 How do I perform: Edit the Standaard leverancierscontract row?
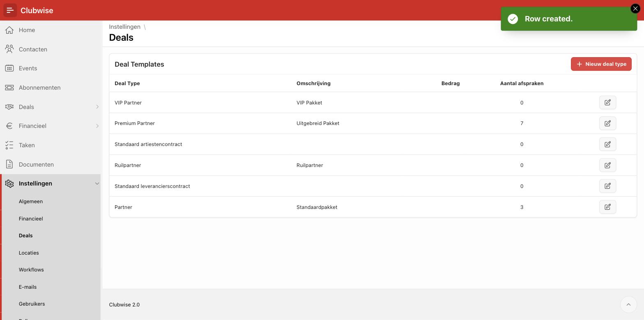(607, 186)
